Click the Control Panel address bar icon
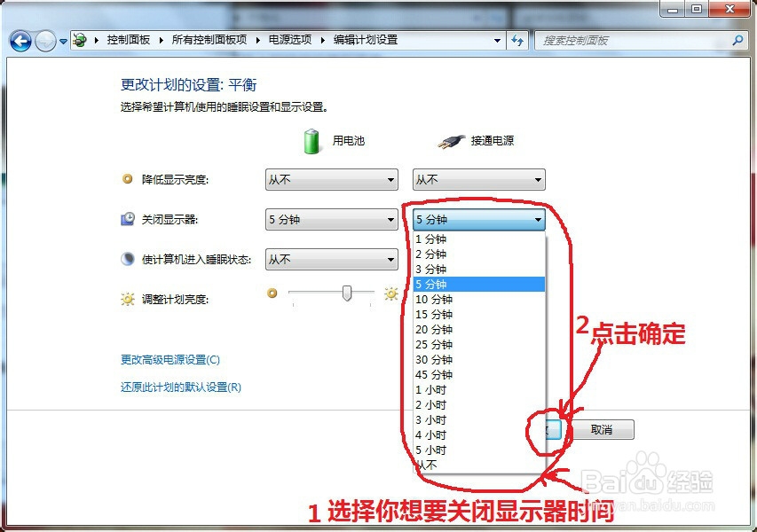This screenshot has width=757, height=532. [x=80, y=40]
